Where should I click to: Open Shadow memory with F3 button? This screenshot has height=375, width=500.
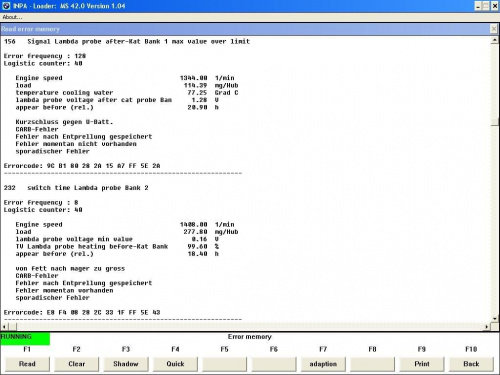126,364
